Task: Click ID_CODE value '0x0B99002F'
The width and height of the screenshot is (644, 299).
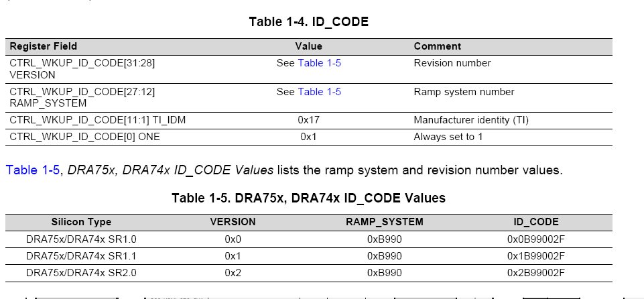Action: click(536, 239)
